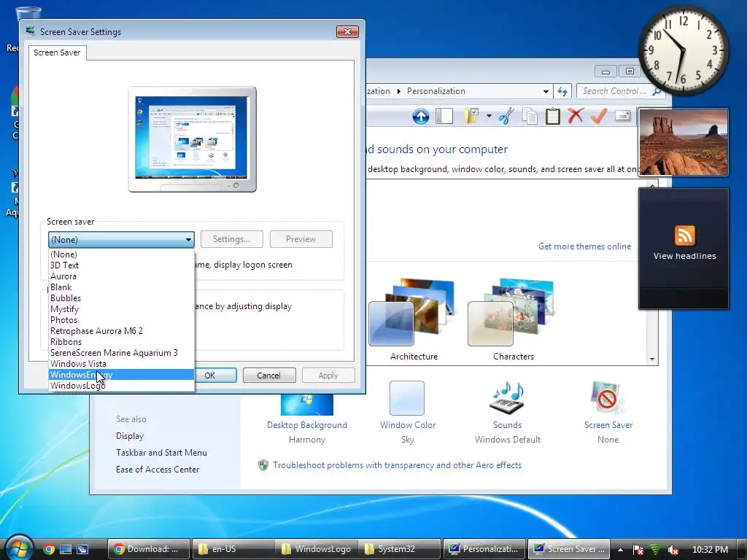The width and height of the screenshot is (747, 560).
Task: Open Display under See also
Action: (x=130, y=436)
